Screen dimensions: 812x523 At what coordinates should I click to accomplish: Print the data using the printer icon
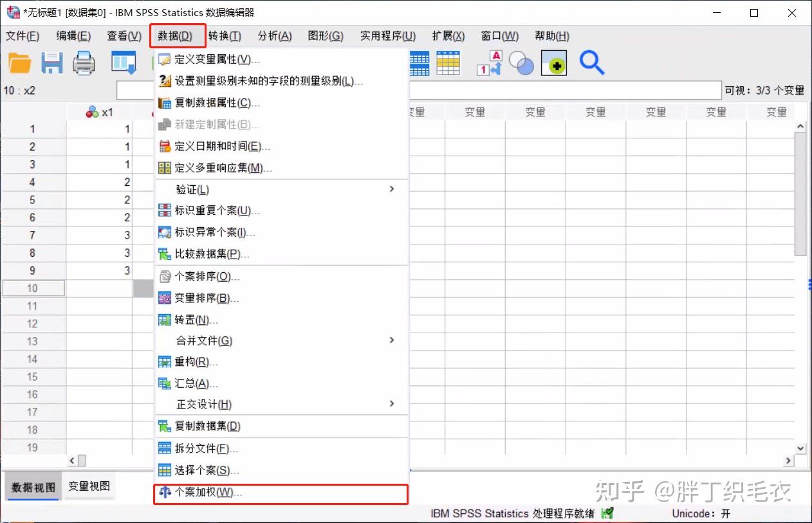(x=84, y=63)
